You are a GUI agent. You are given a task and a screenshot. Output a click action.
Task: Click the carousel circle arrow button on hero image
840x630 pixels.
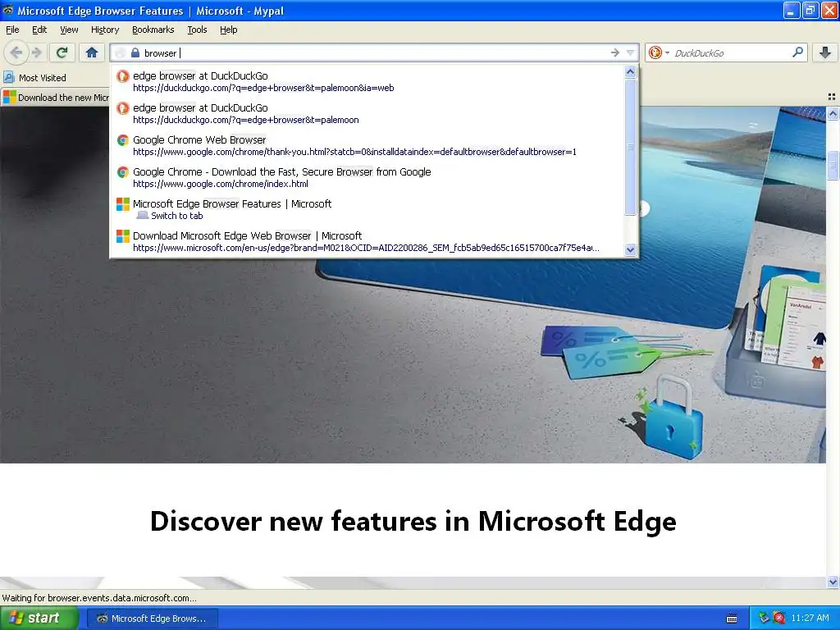644,208
